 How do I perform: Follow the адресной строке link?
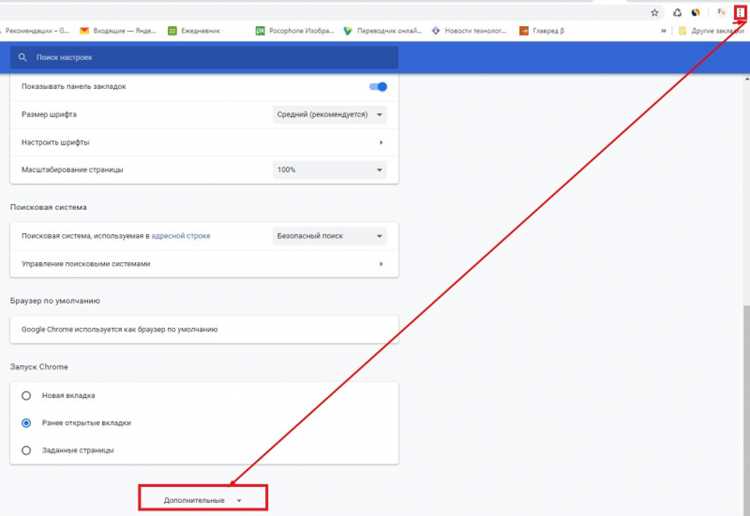(x=181, y=236)
